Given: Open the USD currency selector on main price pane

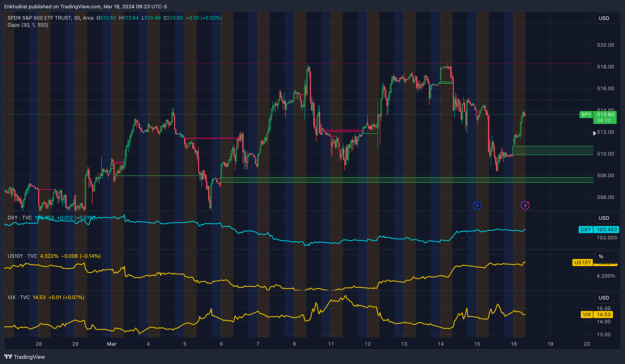Looking at the screenshot, I should point(607,18).
